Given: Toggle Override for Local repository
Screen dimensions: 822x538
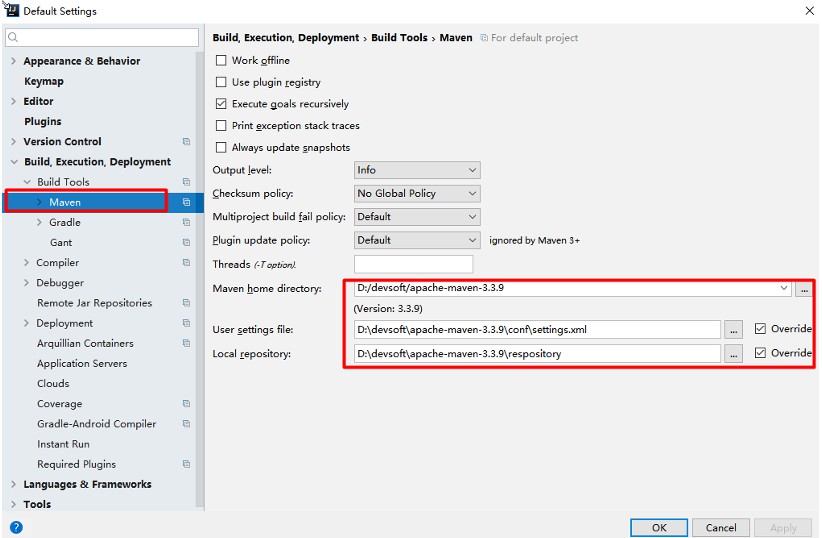Looking at the screenshot, I should [x=760, y=353].
